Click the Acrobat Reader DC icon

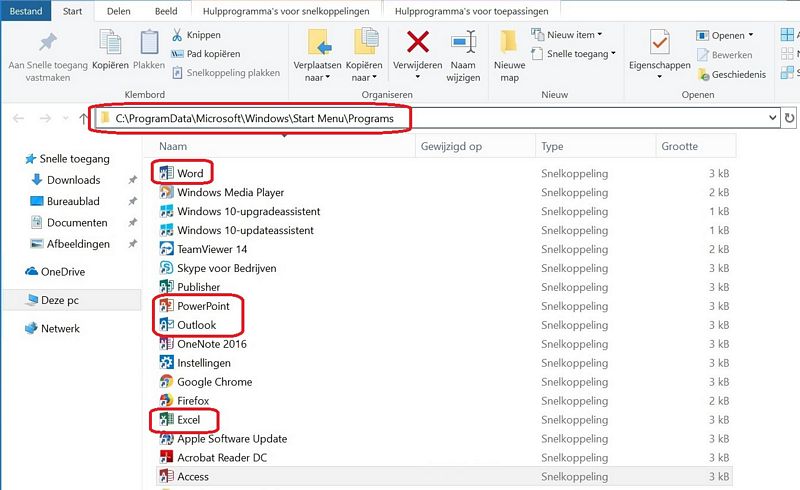166,457
